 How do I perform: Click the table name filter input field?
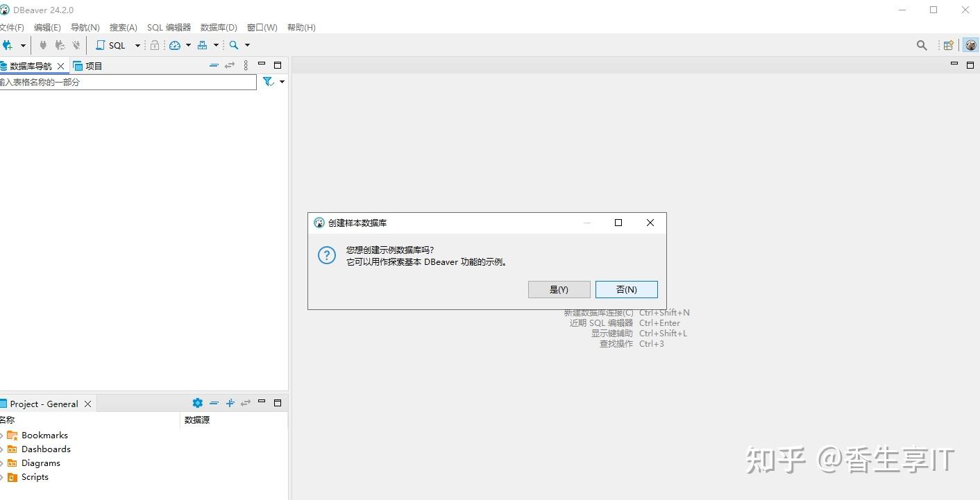[125, 81]
